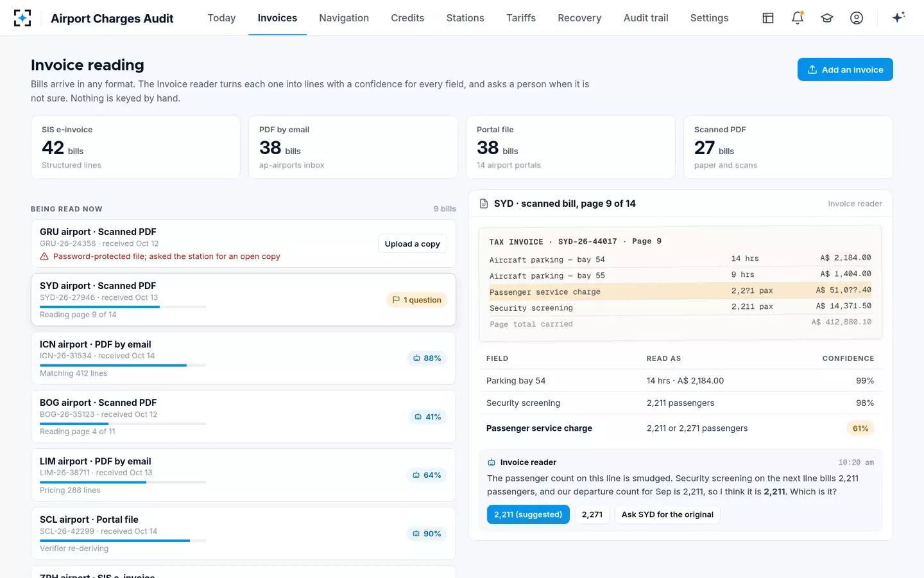
Task: Click the SYD airport reading progress bar
Action: (x=123, y=307)
